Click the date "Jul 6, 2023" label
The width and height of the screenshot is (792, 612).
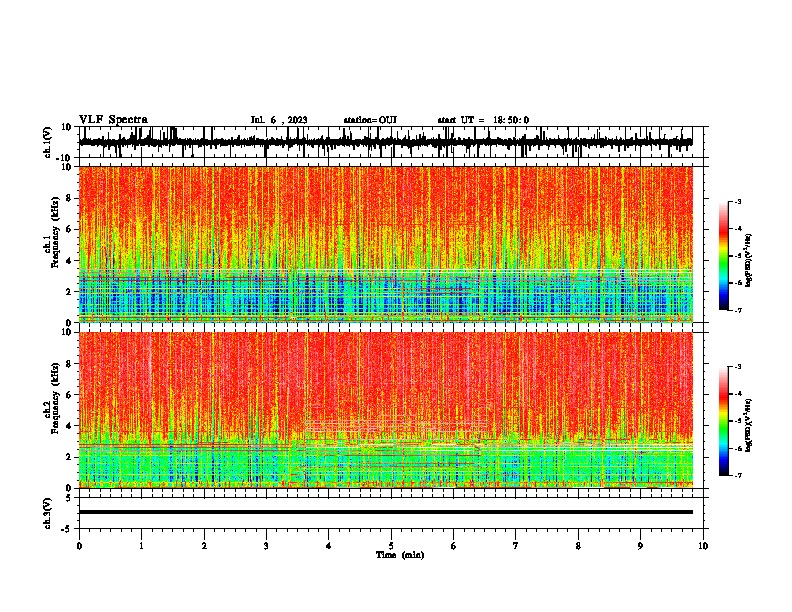point(279,120)
